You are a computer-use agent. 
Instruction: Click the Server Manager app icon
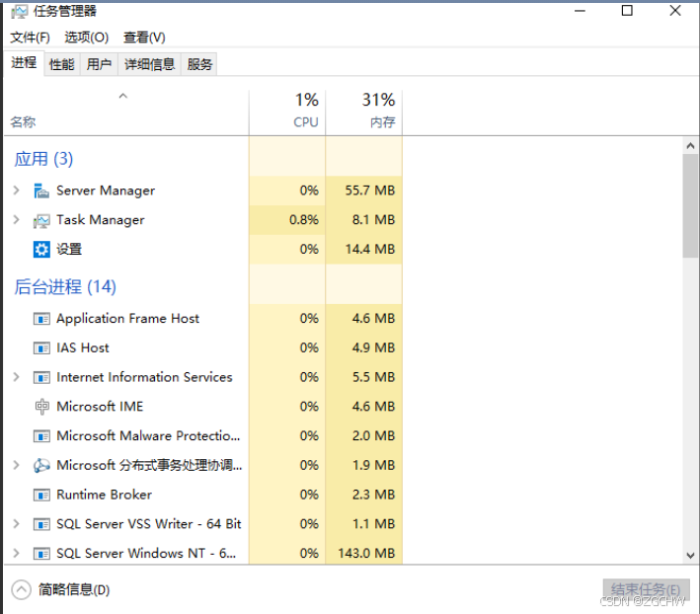click(41, 191)
